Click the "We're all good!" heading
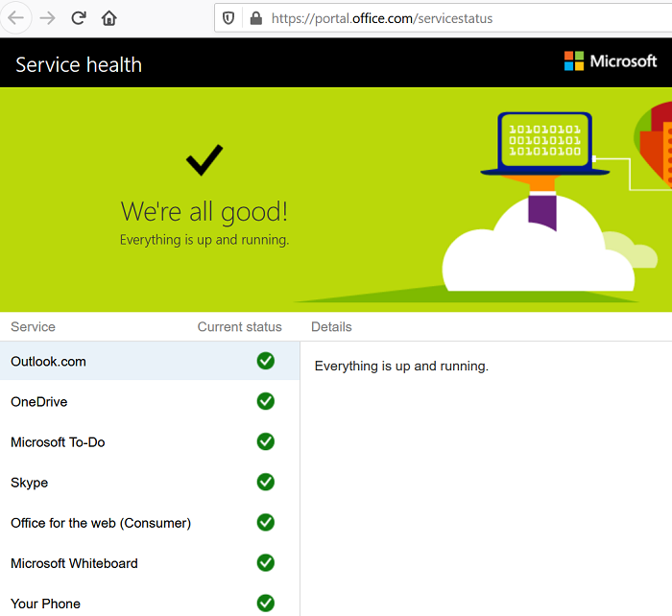This screenshot has width=672, height=616. tap(204, 212)
